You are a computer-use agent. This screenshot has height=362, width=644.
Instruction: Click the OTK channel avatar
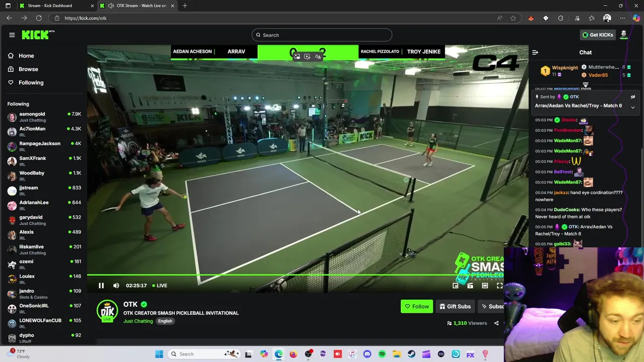click(107, 311)
